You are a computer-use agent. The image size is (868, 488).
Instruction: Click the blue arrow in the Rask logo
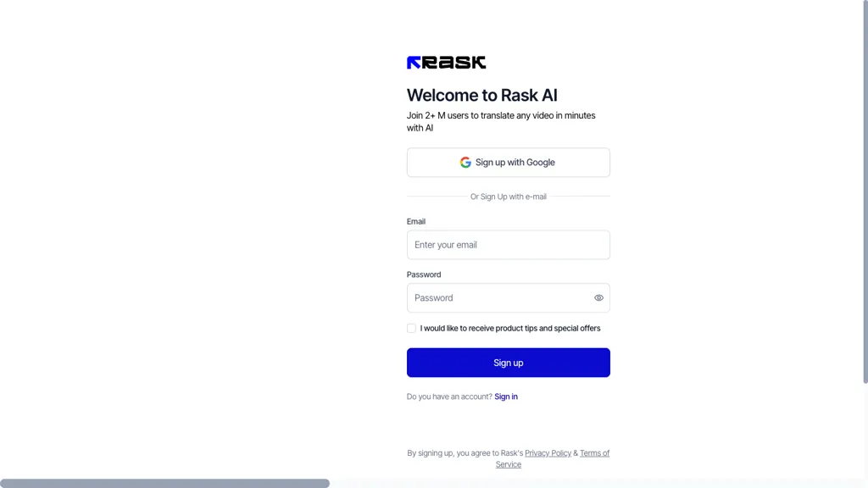(x=412, y=61)
